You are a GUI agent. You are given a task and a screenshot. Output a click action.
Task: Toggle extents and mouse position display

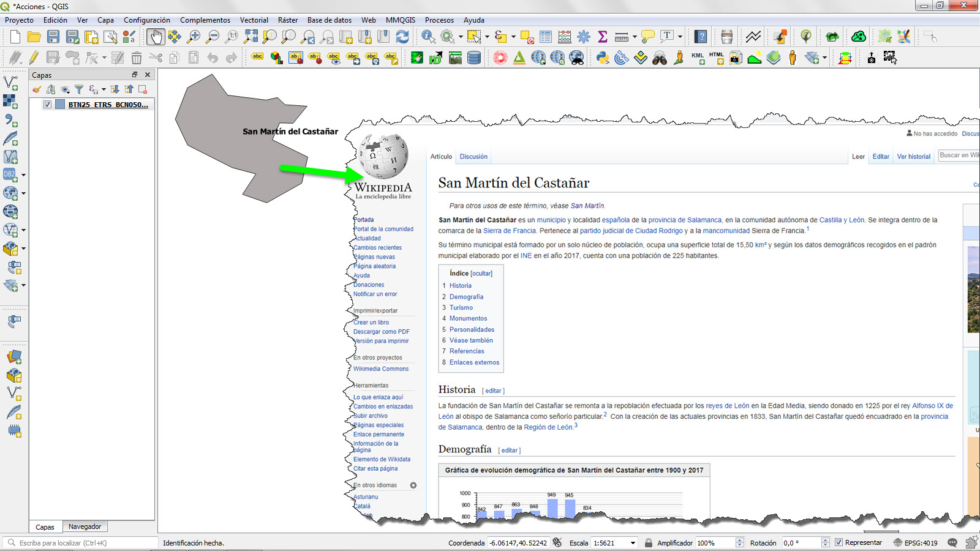[x=557, y=542]
